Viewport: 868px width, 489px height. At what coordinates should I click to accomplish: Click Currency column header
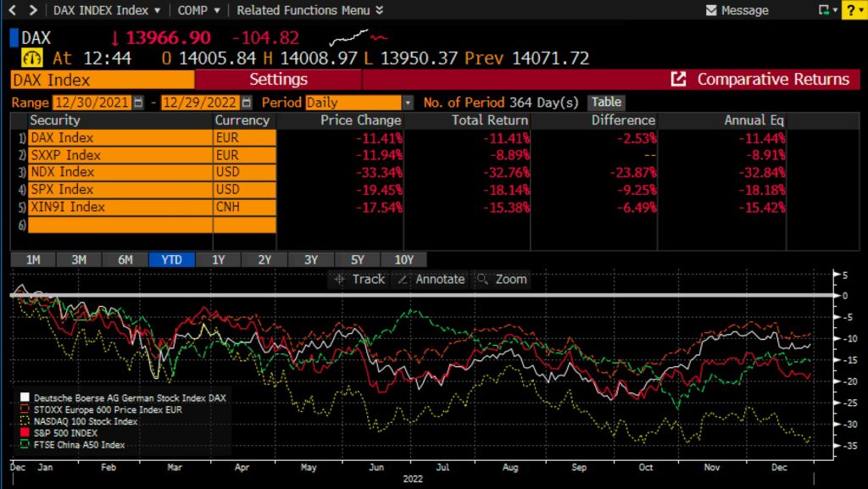pyautogui.click(x=242, y=120)
